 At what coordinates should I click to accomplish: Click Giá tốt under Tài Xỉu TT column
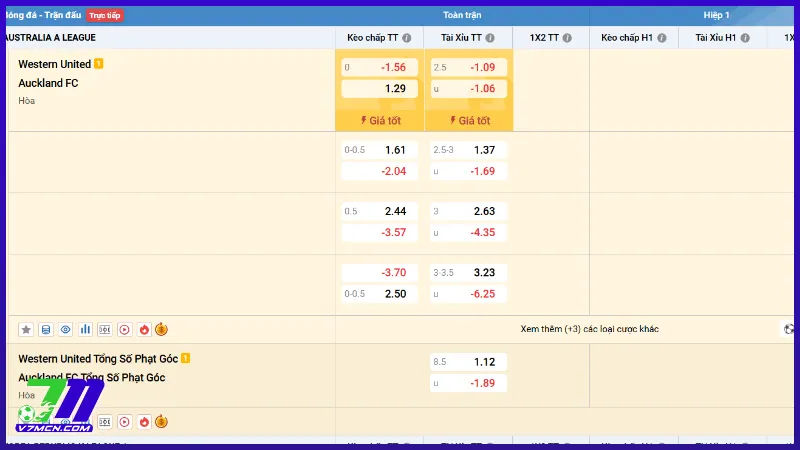coord(468,120)
